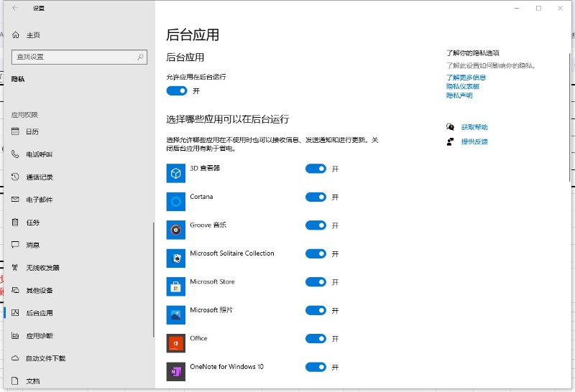Disable background running for Cortana
The image size is (575, 392).
click(316, 197)
